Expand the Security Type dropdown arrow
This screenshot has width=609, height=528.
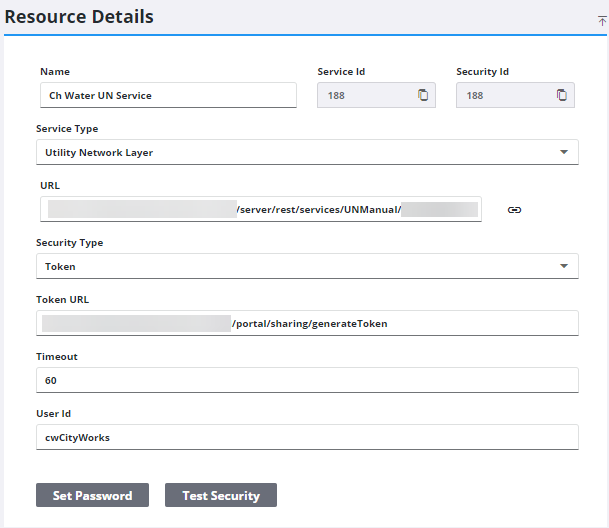click(x=563, y=267)
